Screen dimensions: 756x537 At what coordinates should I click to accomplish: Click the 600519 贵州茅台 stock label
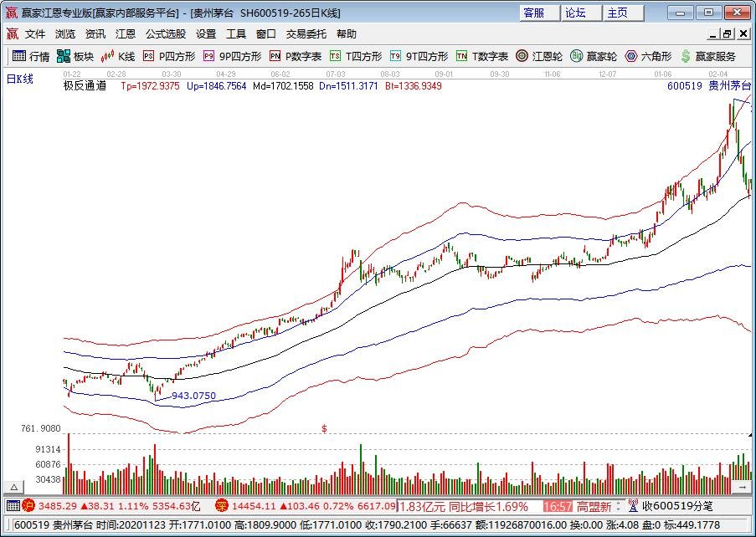click(709, 85)
